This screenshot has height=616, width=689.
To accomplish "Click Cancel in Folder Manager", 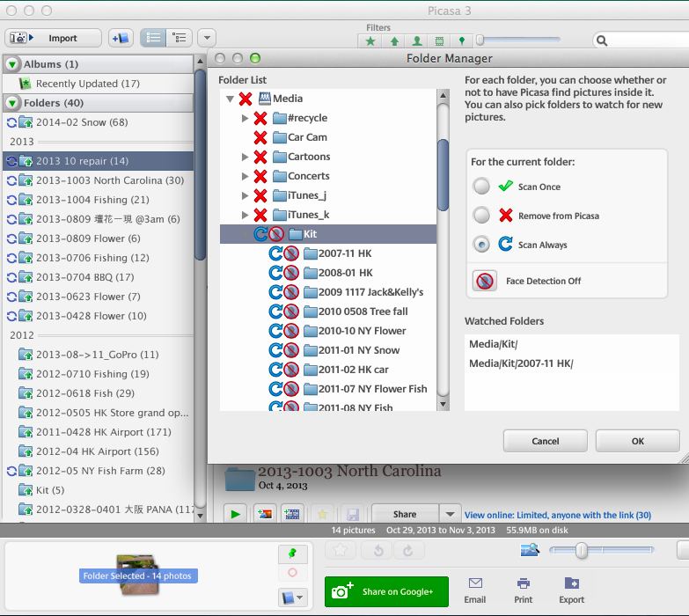I will click(x=546, y=441).
